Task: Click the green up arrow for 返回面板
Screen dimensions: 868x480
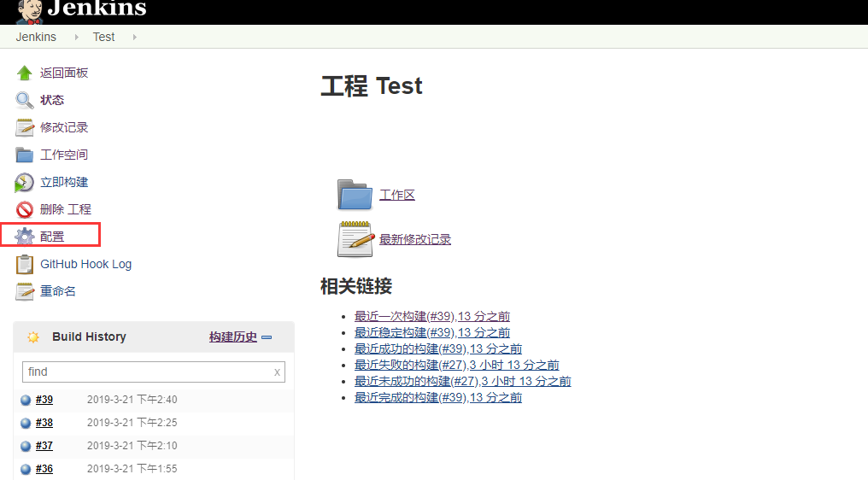Action: tap(25, 73)
